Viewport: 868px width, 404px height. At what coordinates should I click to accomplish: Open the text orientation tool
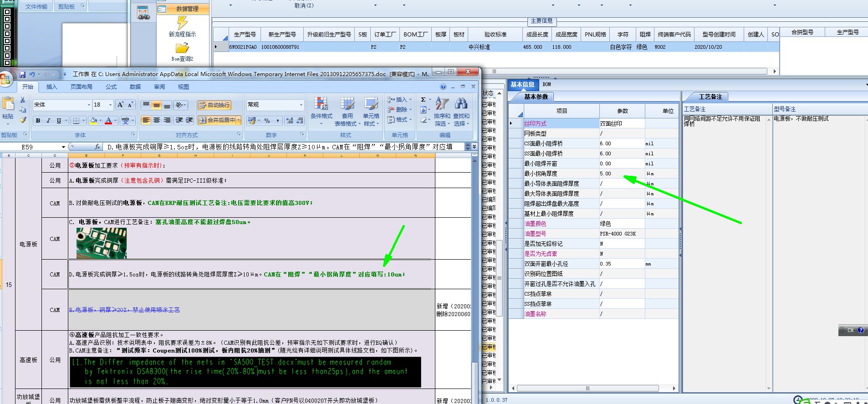(180, 105)
